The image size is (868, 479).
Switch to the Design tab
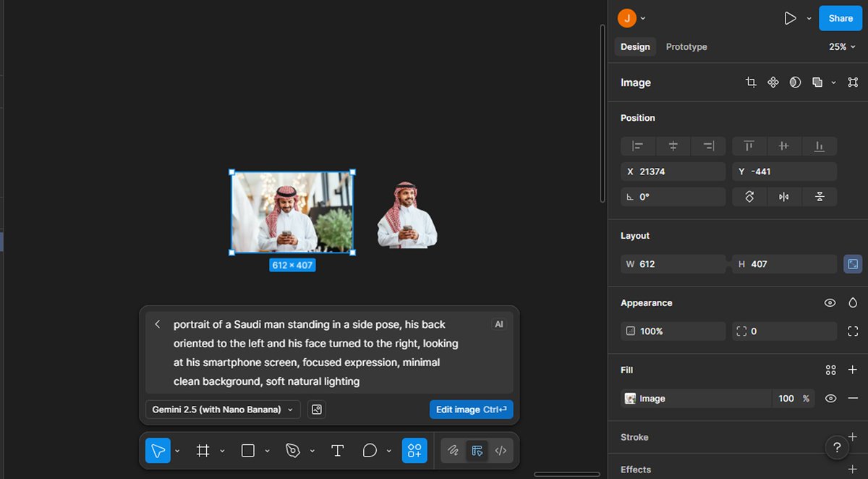coord(635,46)
